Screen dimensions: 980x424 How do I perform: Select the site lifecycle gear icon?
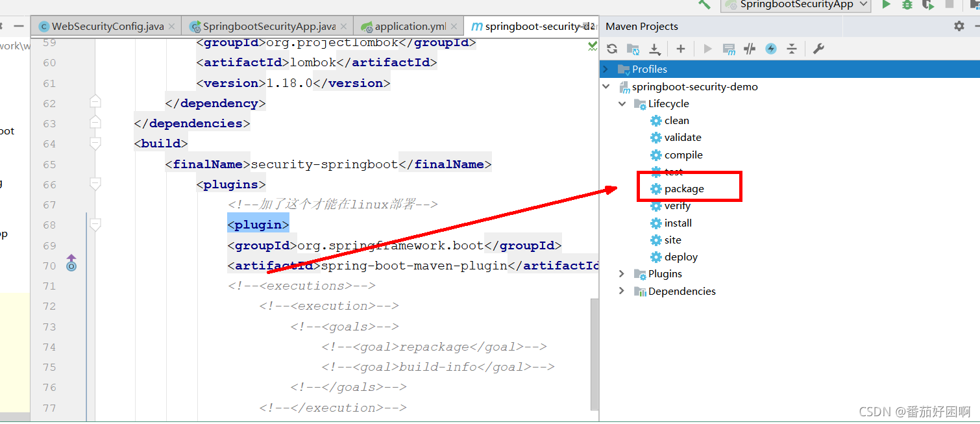tap(656, 240)
